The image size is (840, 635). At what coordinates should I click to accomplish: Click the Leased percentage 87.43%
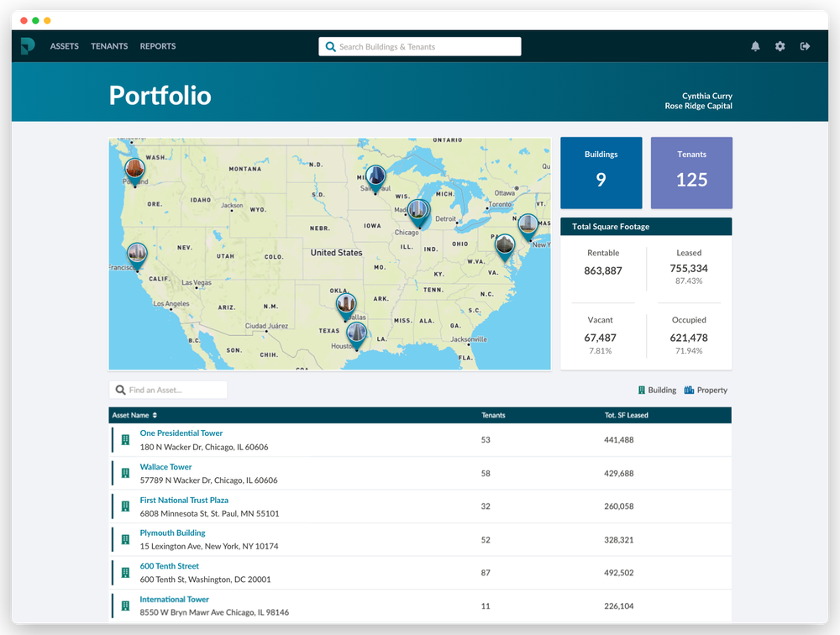[689, 281]
